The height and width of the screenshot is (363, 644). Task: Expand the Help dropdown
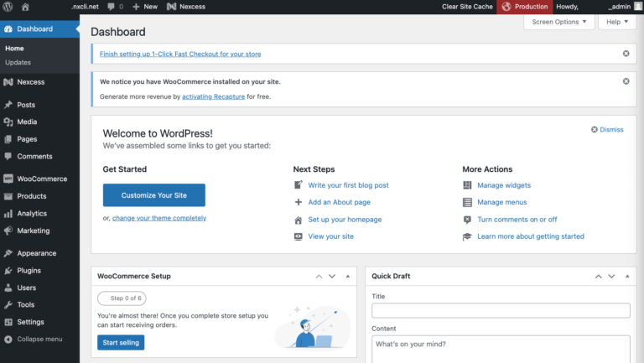[617, 22]
